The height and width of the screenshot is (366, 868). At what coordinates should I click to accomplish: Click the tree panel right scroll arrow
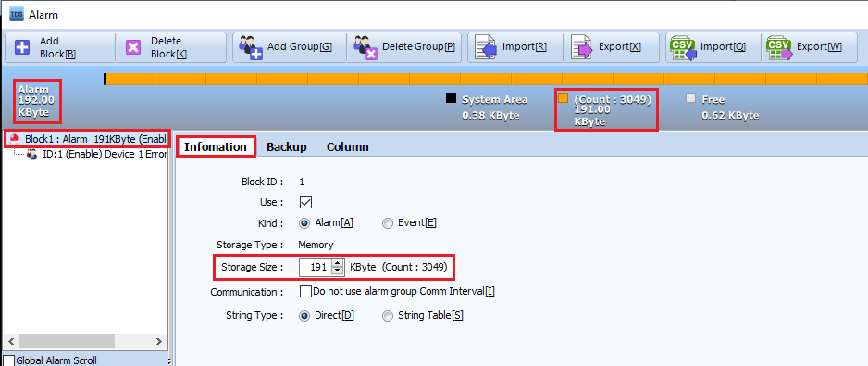tap(158, 341)
